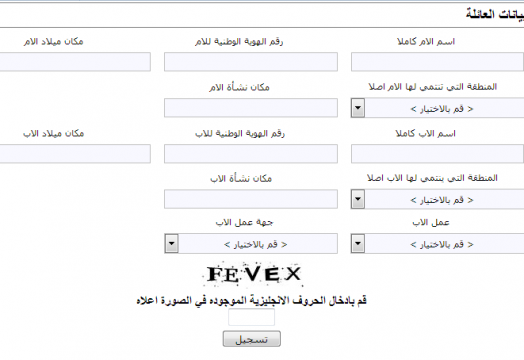Open the father's employer (جهة عمل الاب) dropdown
Viewport: 524px width, 360px height.
click(x=251, y=244)
